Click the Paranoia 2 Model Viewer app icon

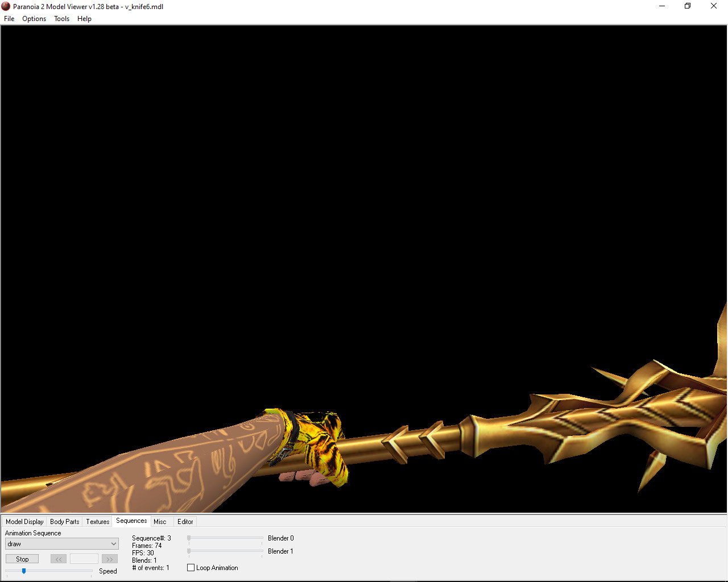[x=6, y=6]
